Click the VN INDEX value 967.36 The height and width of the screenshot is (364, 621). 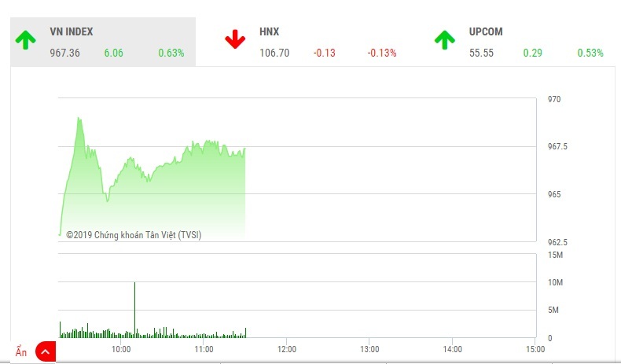(68, 53)
